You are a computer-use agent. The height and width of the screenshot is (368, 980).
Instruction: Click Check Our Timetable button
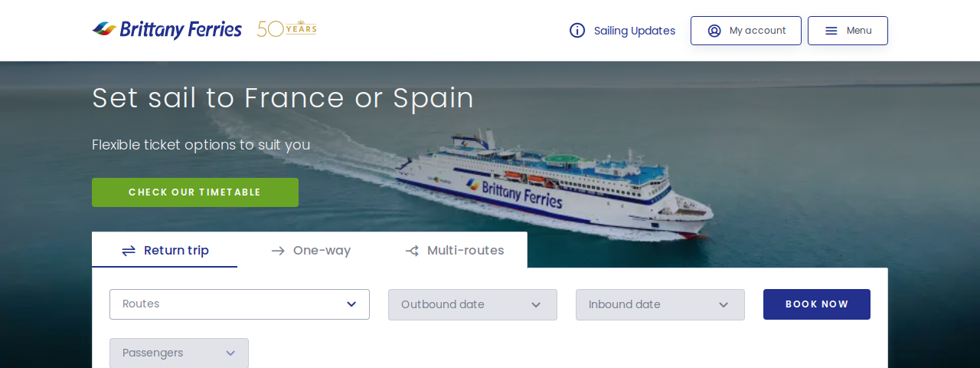[195, 192]
